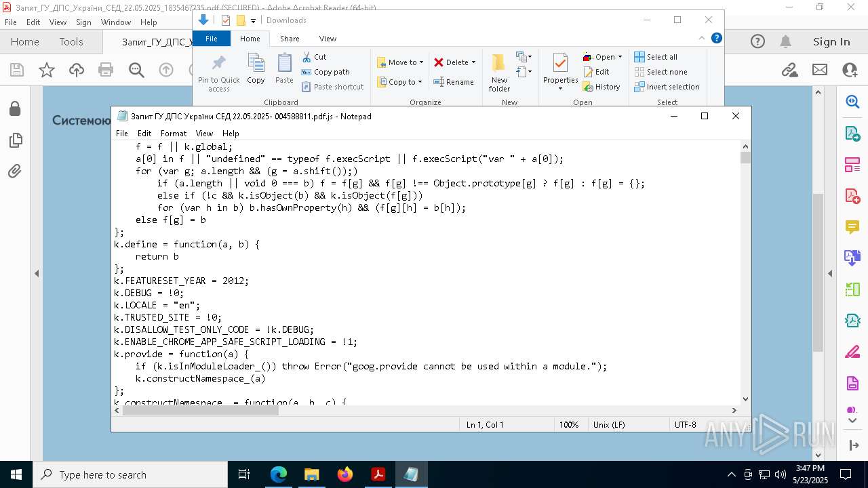
Task: Open Notepad Edit menu
Action: click(x=144, y=134)
